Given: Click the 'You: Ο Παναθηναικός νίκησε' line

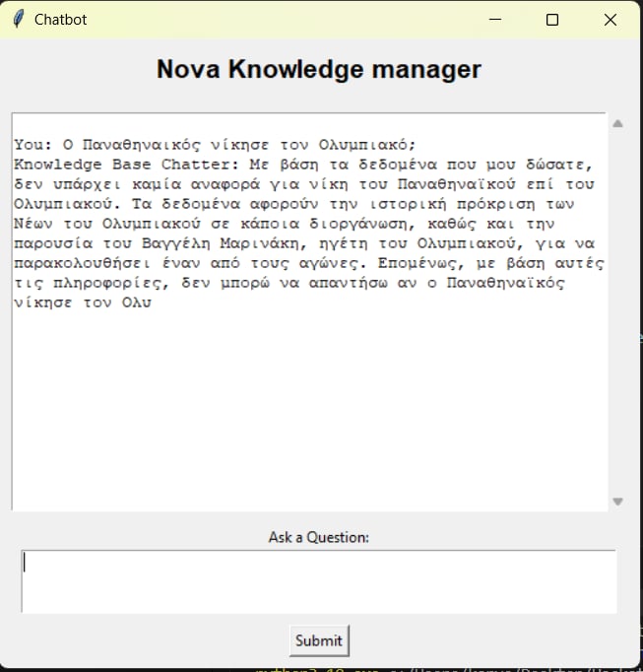Looking at the screenshot, I should tap(215, 145).
